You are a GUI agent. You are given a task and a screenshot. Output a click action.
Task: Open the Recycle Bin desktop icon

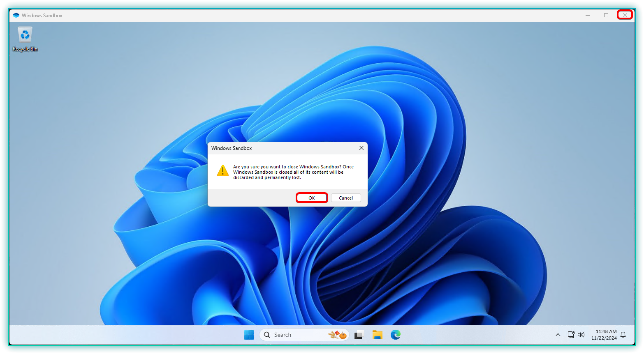click(25, 39)
